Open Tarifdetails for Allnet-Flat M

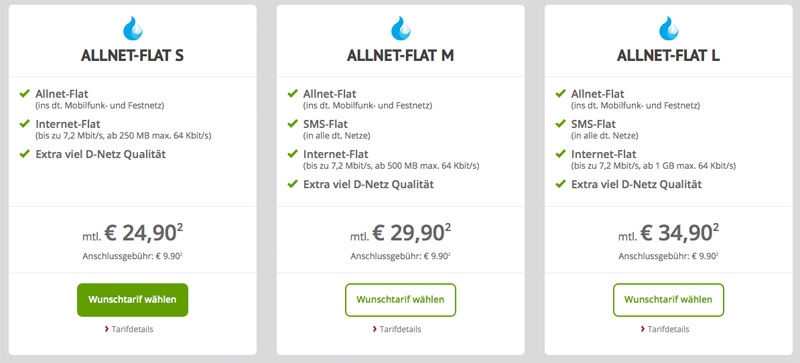coord(400,329)
